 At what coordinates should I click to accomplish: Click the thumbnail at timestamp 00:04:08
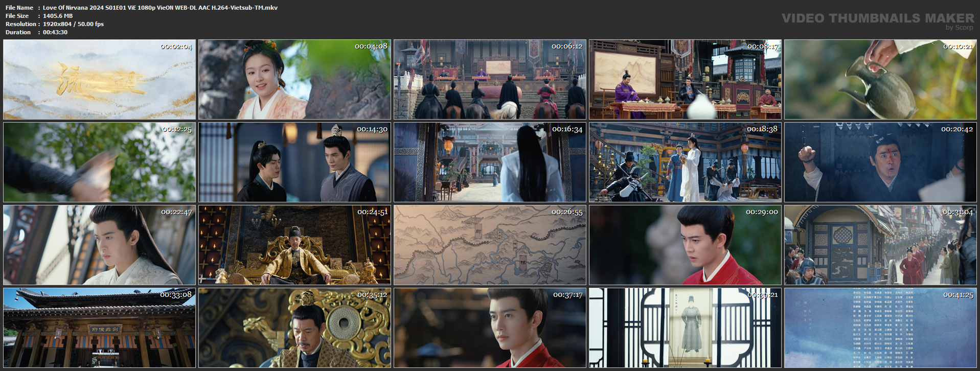coord(294,80)
